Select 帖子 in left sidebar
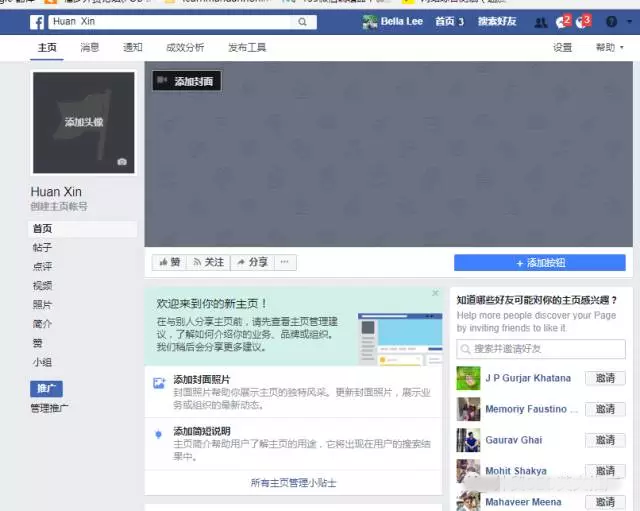The width and height of the screenshot is (640, 511). tap(42, 247)
